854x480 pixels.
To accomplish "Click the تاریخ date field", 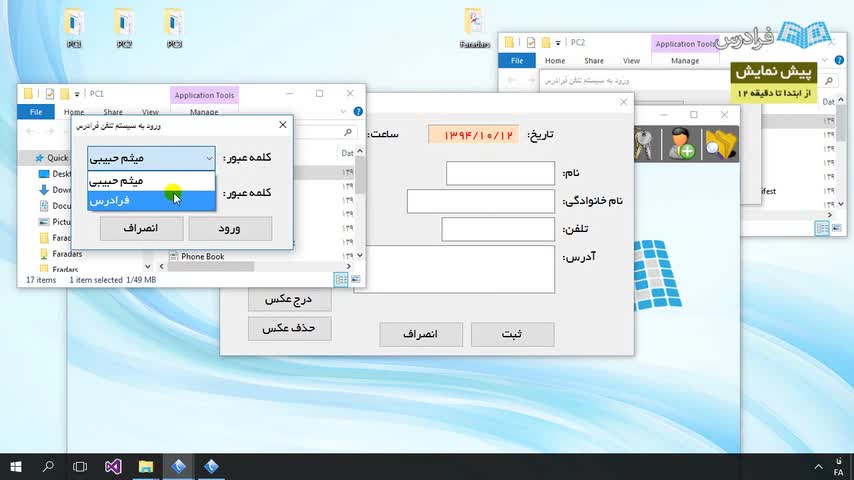I will 474,135.
